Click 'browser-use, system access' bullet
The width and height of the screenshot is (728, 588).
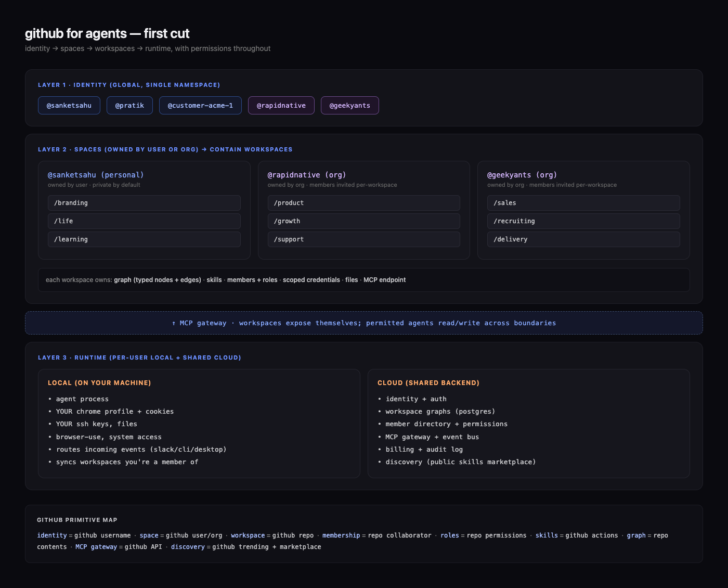(x=105, y=437)
